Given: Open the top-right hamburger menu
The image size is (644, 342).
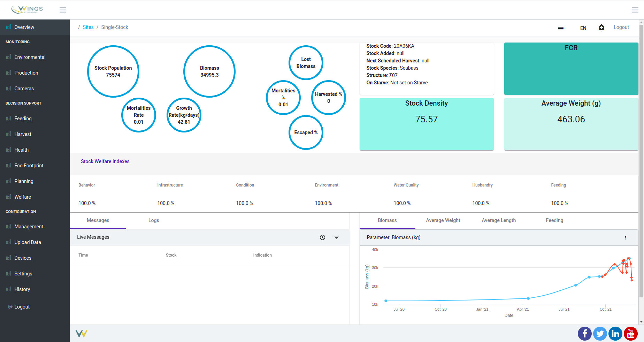Looking at the screenshot, I should [635, 10].
